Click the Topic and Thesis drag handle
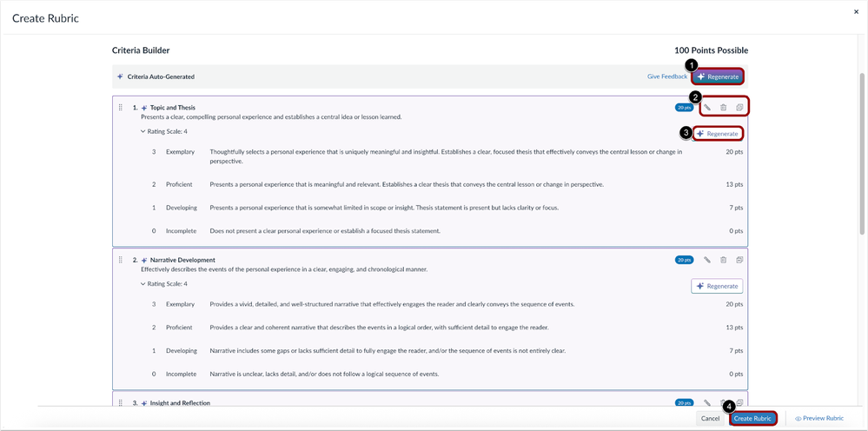Image resolution: width=868 pixels, height=431 pixels. (121, 108)
